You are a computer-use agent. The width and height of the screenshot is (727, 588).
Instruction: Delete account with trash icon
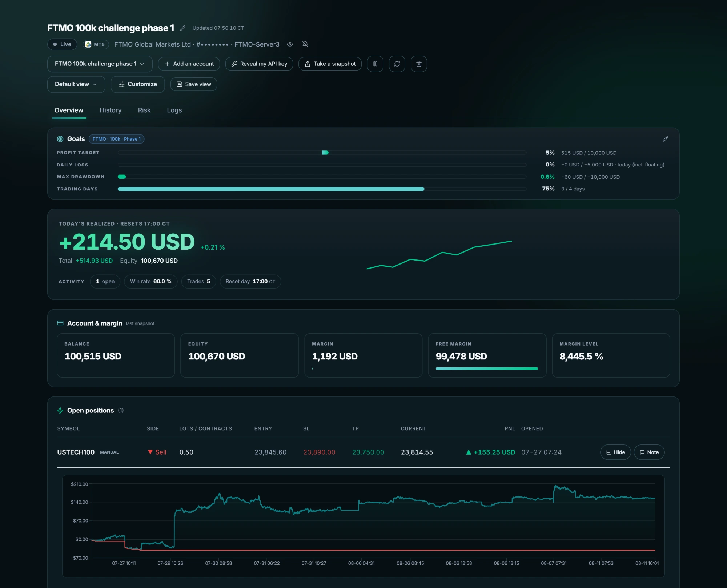tap(419, 64)
